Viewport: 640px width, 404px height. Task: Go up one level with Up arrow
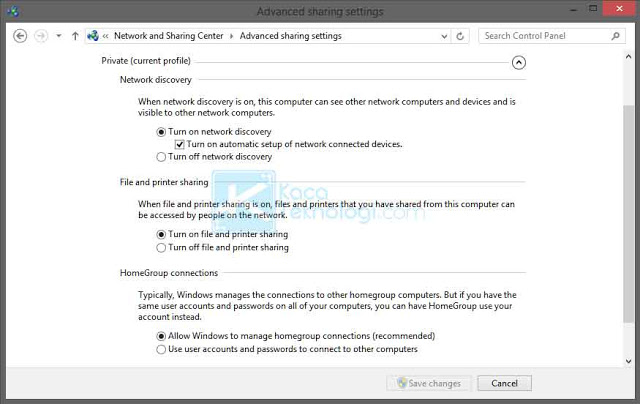75,36
